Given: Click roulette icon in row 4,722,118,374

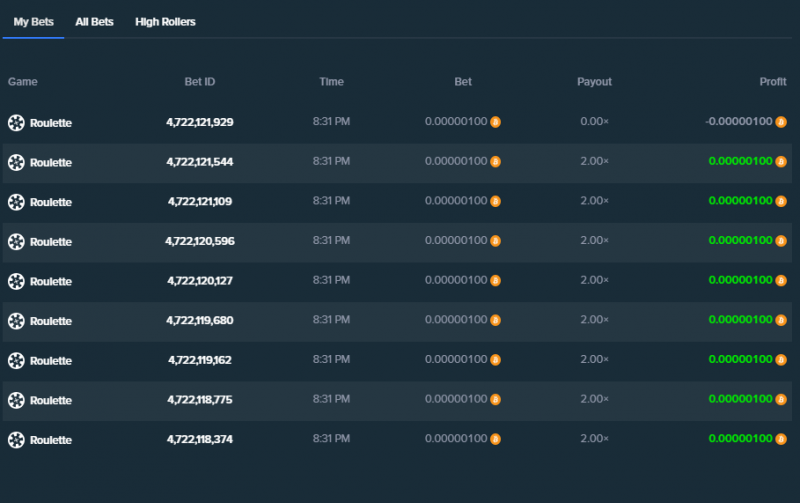Looking at the screenshot, I should (x=16, y=440).
